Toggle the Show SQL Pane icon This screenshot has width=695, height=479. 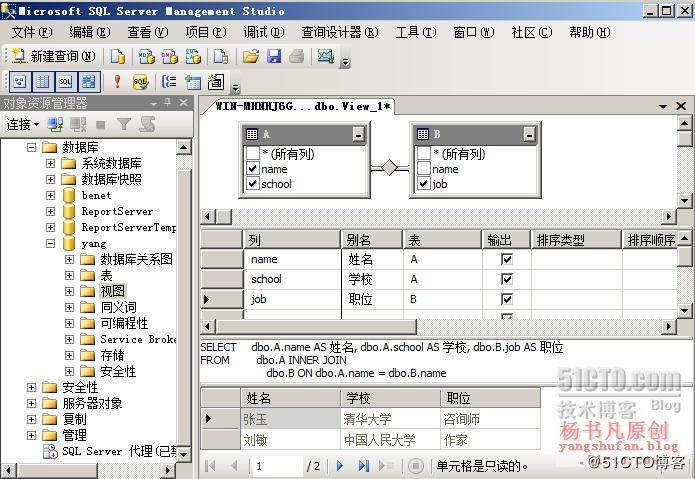tap(66, 82)
